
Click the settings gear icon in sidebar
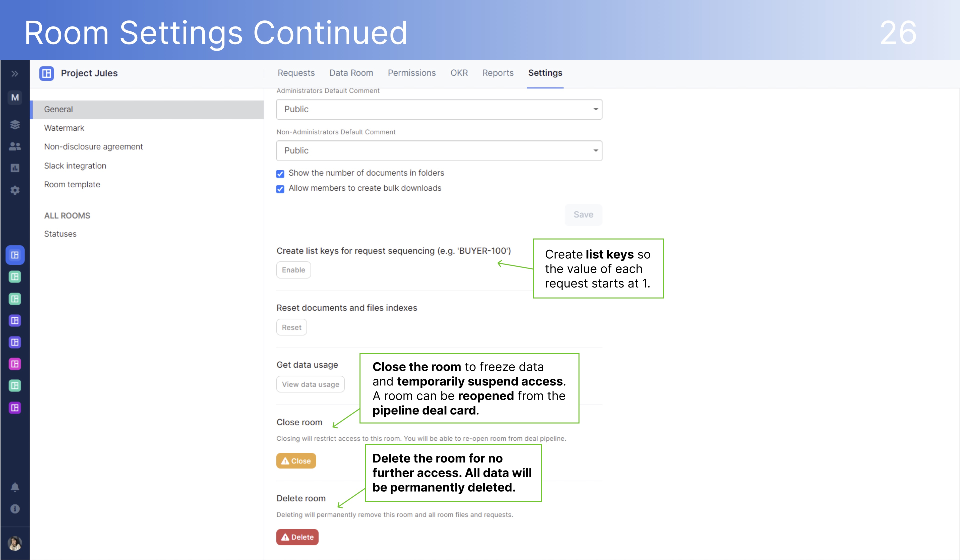click(x=15, y=189)
